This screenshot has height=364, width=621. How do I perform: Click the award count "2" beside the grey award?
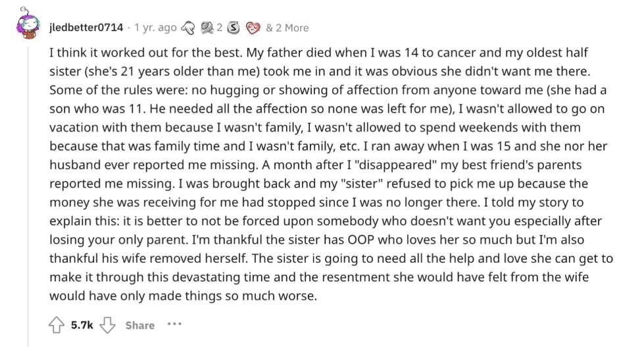pos(219,28)
